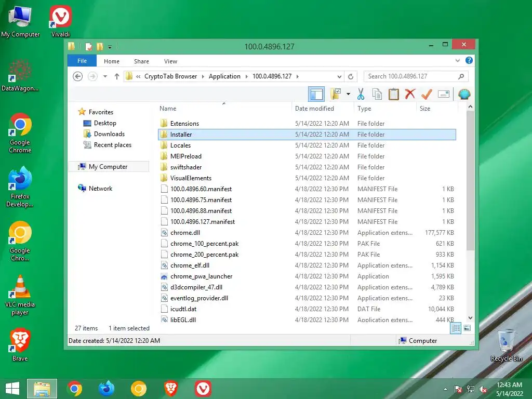Open the Share ribbon tab
This screenshot has width=532, height=399.
[x=141, y=61]
